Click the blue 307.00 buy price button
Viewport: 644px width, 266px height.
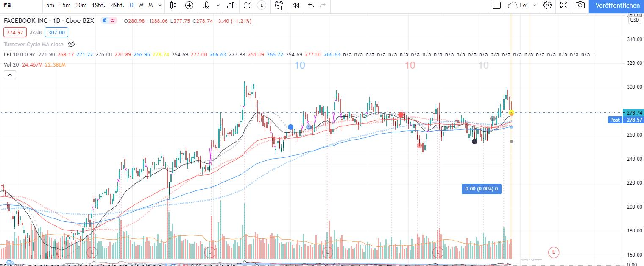(56, 32)
